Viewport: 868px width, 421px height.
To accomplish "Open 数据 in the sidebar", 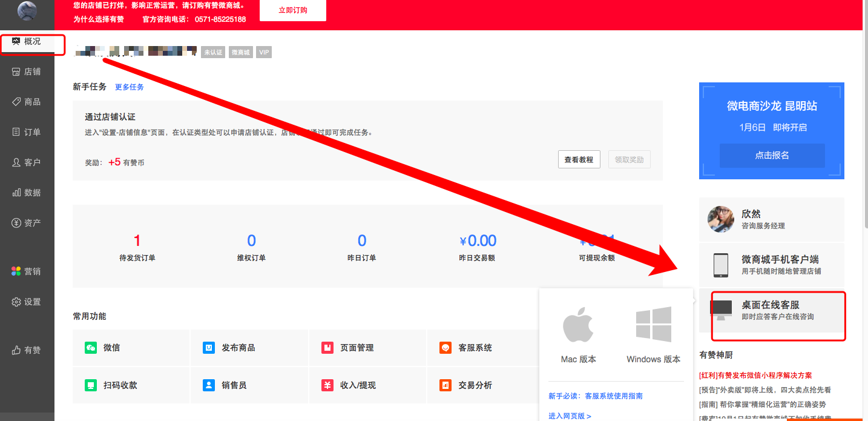I will [x=27, y=193].
